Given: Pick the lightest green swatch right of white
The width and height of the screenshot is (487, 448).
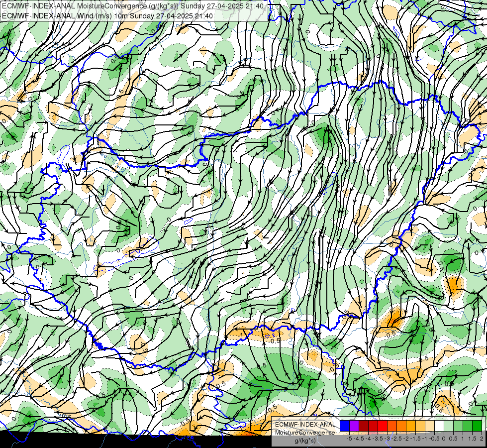Looking at the screenshot, I should (x=449, y=426).
